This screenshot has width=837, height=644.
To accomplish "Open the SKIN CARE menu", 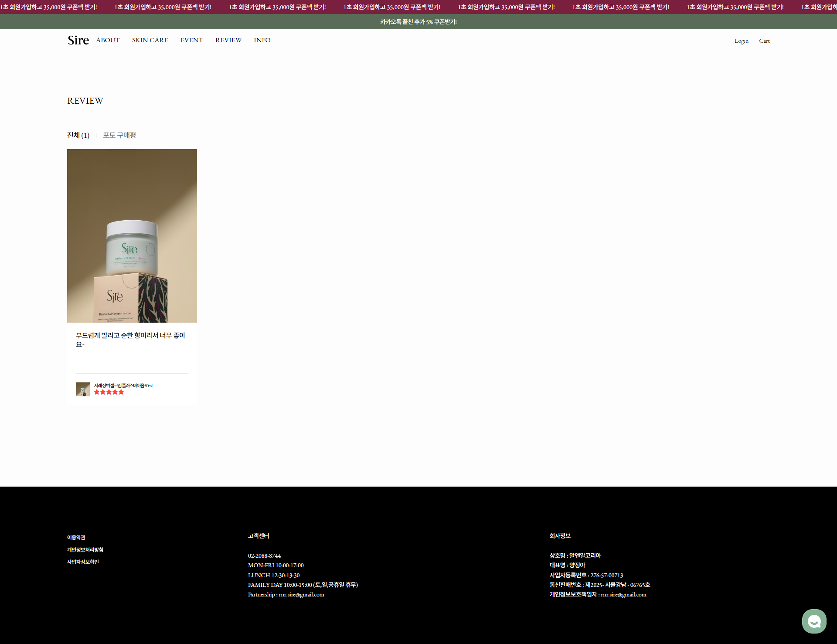I will point(150,40).
